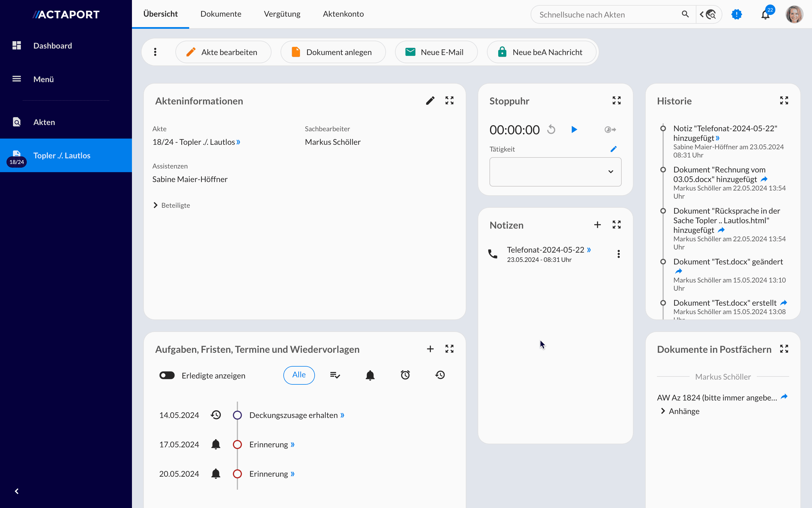Open the Dashboard from the sidebar
Screen dimensions: 812x508
(66, 45)
